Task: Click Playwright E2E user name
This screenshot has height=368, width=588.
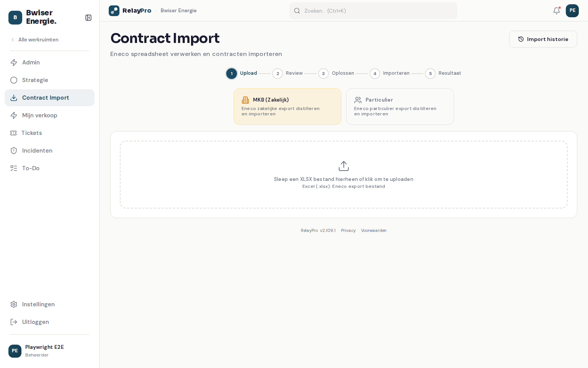Action: (44, 347)
